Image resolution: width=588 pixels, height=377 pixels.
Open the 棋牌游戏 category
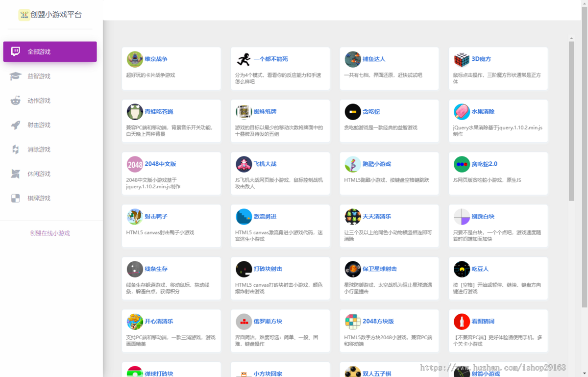pyautogui.click(x=50, y=198)
